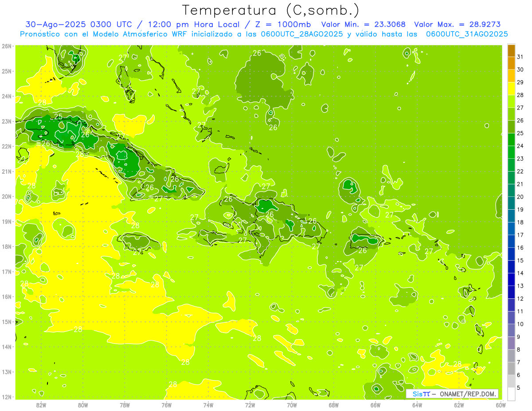532x411 pixels.
Task: Click the '66W' longitude axis label
Action: click(x=376, y=405)
